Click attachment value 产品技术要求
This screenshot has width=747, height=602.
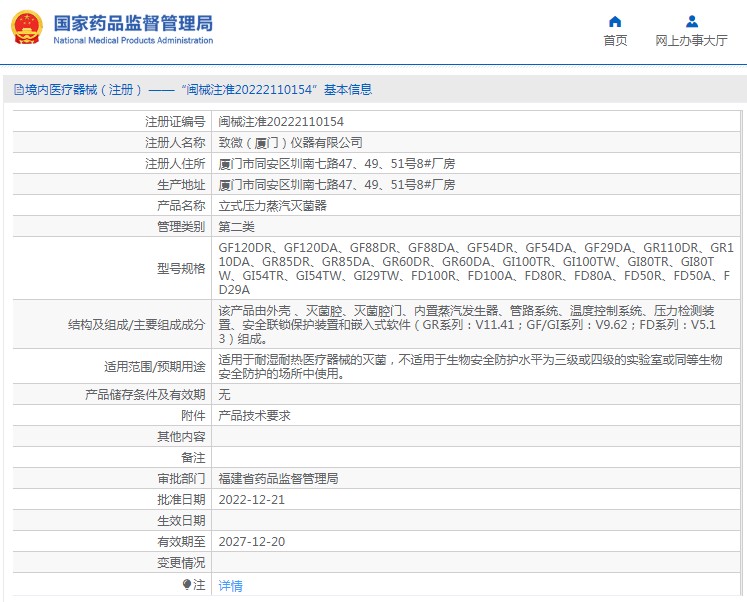[x=254, y=416]
